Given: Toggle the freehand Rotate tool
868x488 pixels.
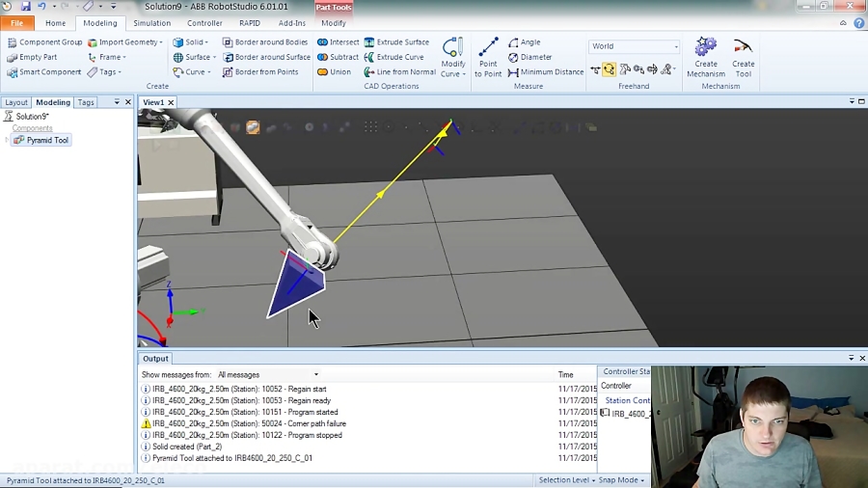Looking at the screenshot, I should tap(609, 69).
